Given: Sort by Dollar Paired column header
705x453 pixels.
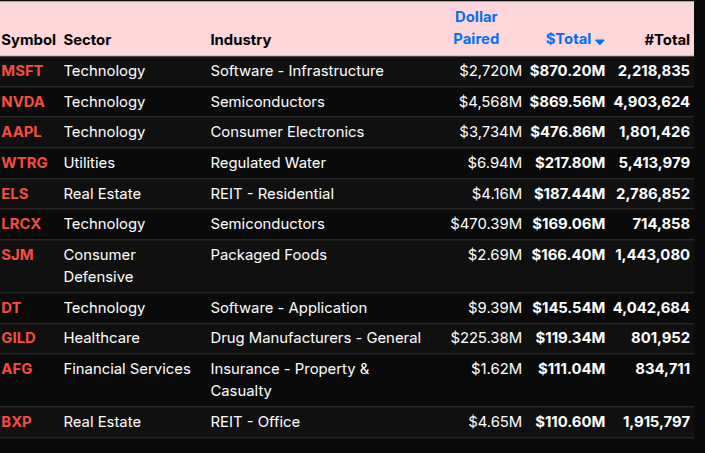Looking at the screenshot, I should (x=476, y=28).
